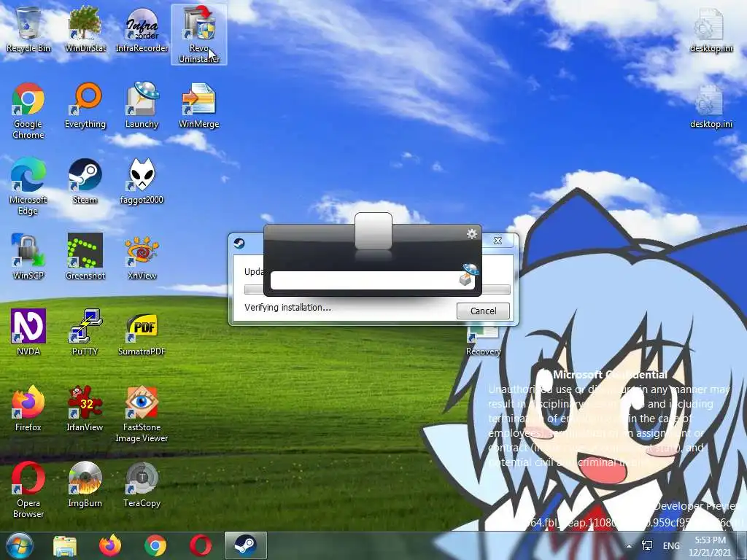Switch to Steam taskbar button

click(245, 545)
